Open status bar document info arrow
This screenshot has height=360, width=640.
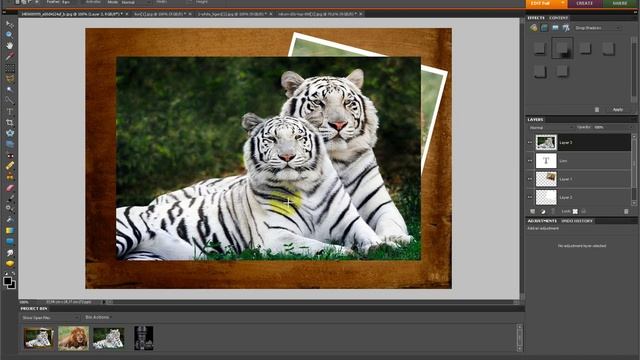tap(103, 302)
